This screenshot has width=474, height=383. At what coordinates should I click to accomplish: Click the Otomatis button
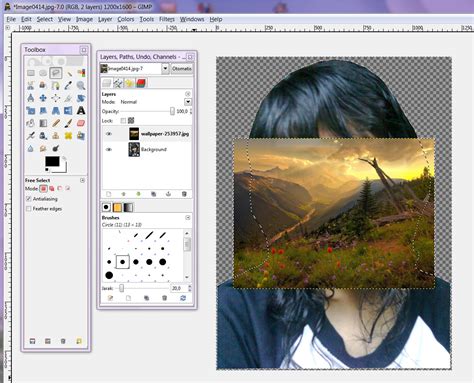(182, 69)
